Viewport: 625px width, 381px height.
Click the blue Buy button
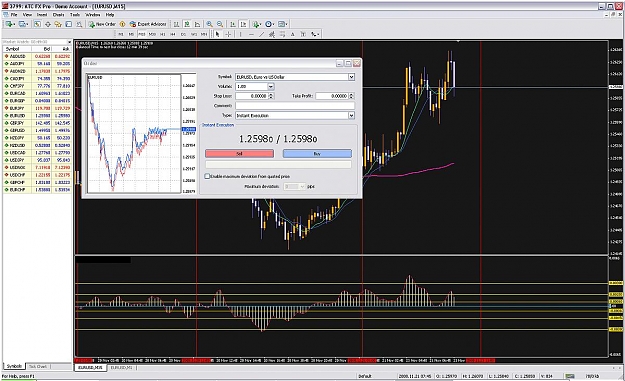tap(317, 153)
